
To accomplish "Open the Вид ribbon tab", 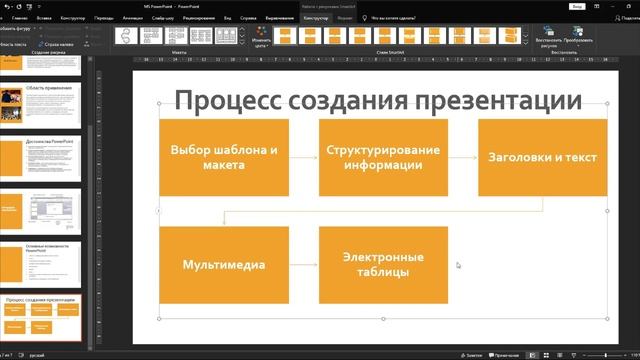I will [227, 18].
